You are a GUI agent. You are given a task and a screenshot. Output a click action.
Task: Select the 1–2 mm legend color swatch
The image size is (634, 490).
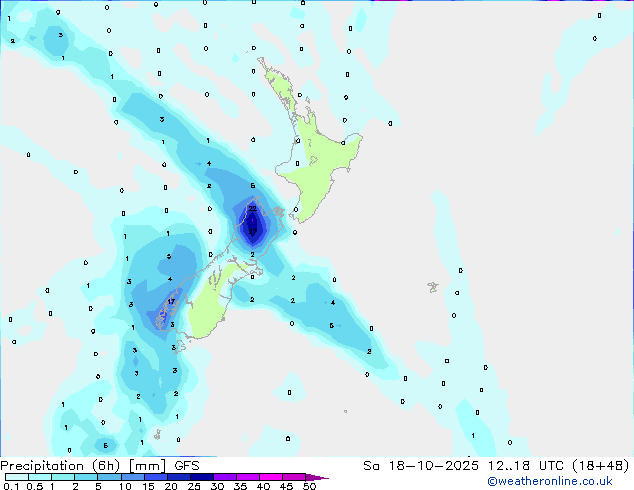63,477
